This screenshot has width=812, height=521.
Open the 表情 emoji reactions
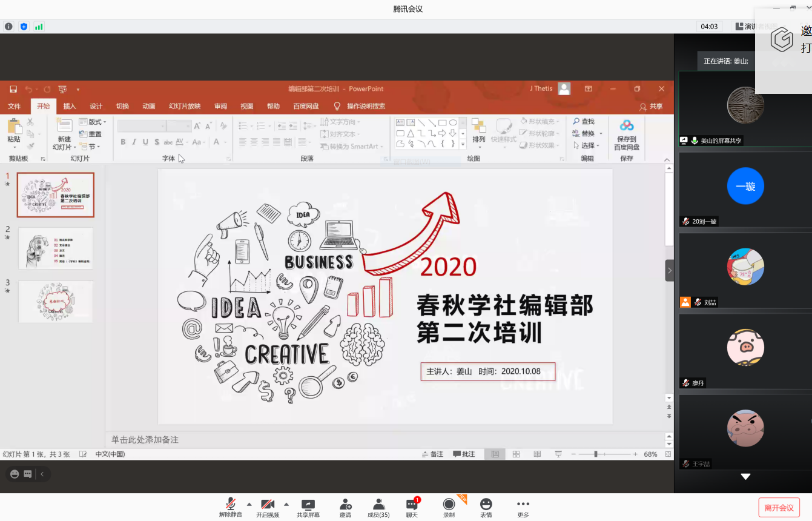click(486, 504)
